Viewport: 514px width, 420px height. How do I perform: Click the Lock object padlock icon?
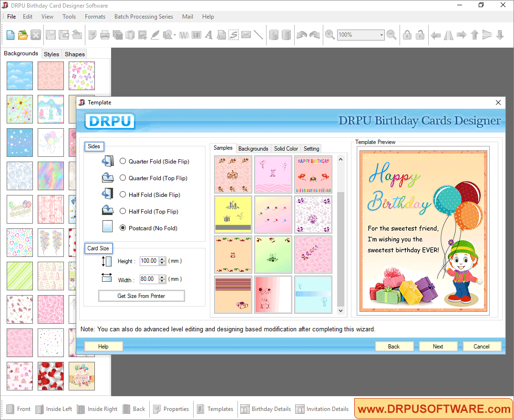pos(407,35)
